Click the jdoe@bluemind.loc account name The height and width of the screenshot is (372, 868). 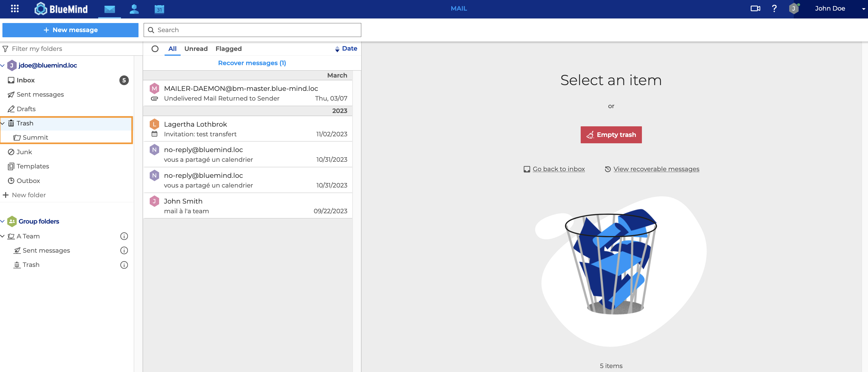(x=48, y=65)
